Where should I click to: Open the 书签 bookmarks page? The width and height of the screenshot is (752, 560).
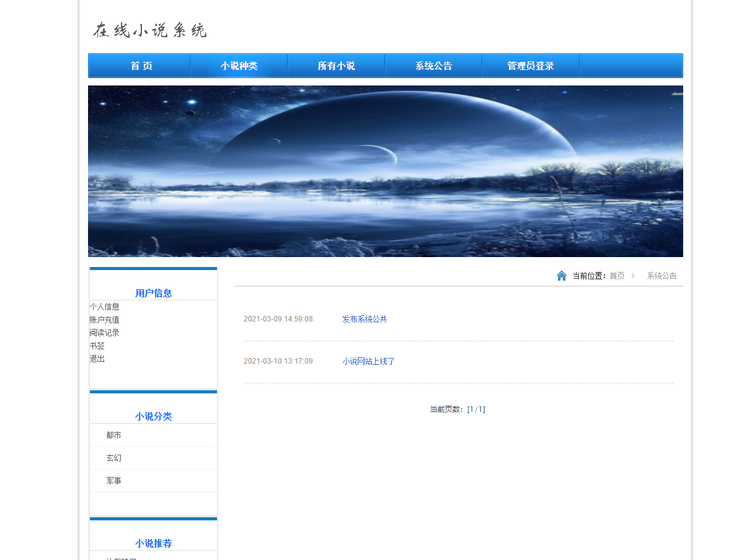(x=97, y=345)
